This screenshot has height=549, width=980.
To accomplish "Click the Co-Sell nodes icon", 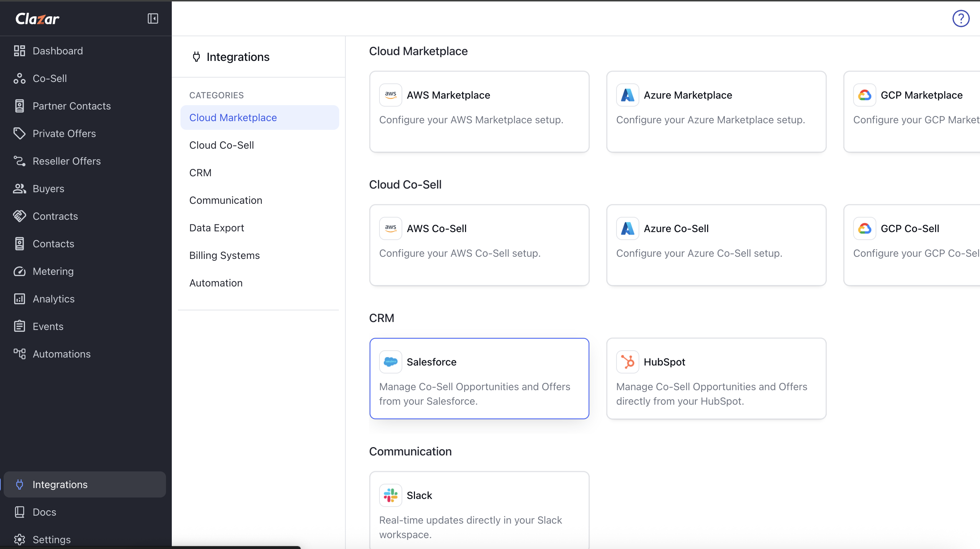I will (x=20, y=78).
